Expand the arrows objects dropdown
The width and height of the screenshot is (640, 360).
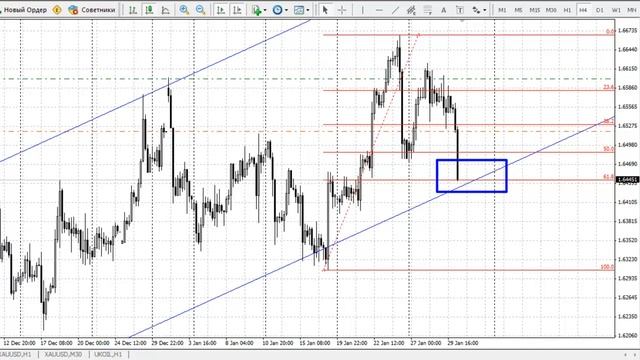point(485,10)
